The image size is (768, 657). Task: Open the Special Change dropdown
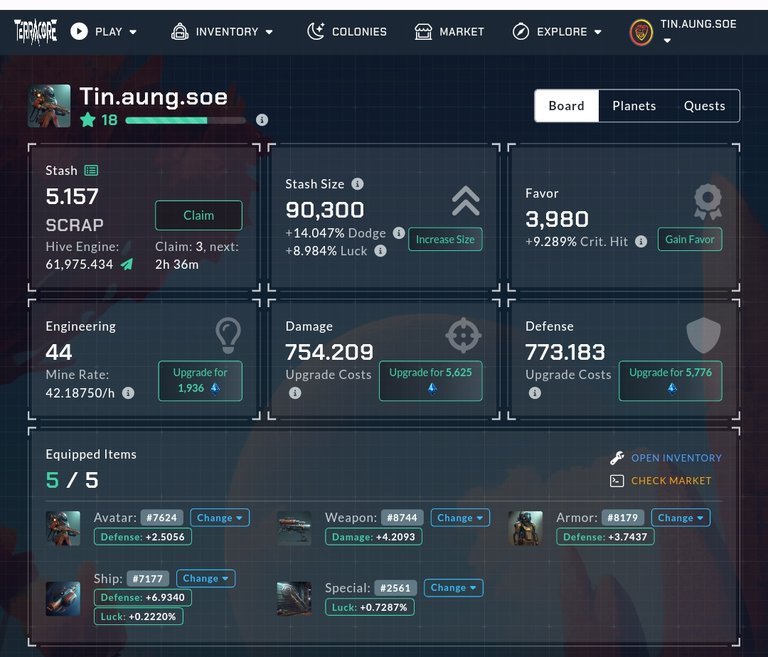(454, 587)
